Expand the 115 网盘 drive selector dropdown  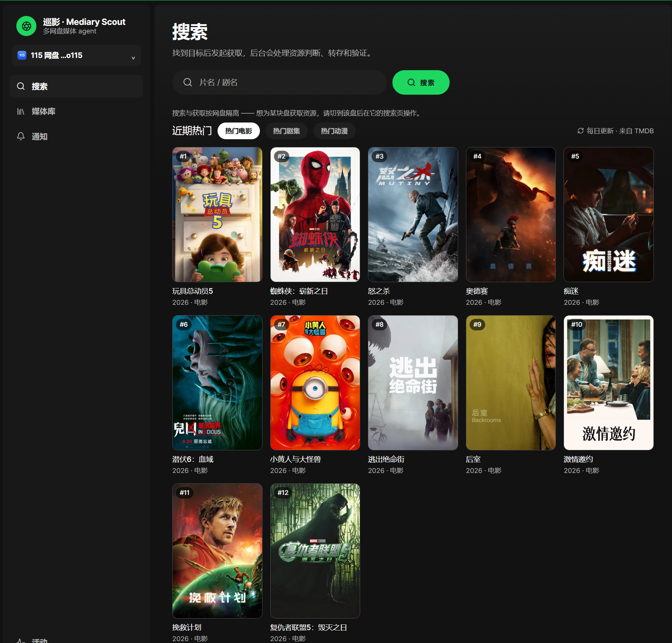[76, 56]
